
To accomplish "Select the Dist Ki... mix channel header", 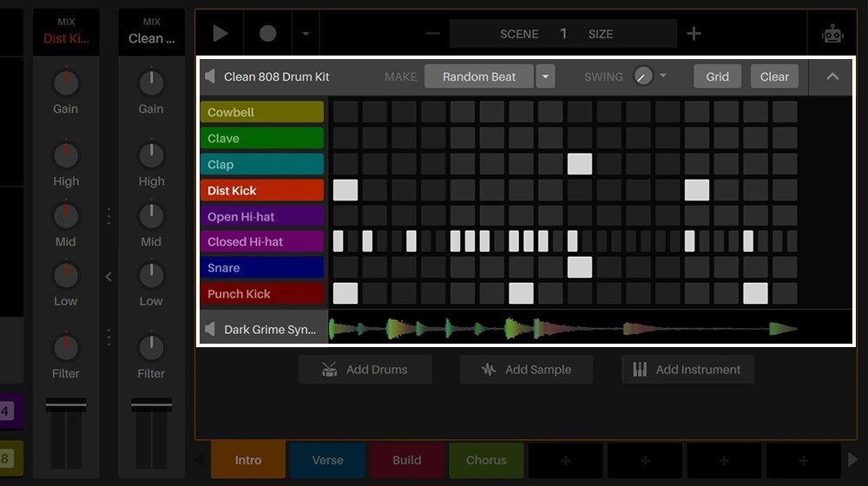I will [x=66, y=31].
